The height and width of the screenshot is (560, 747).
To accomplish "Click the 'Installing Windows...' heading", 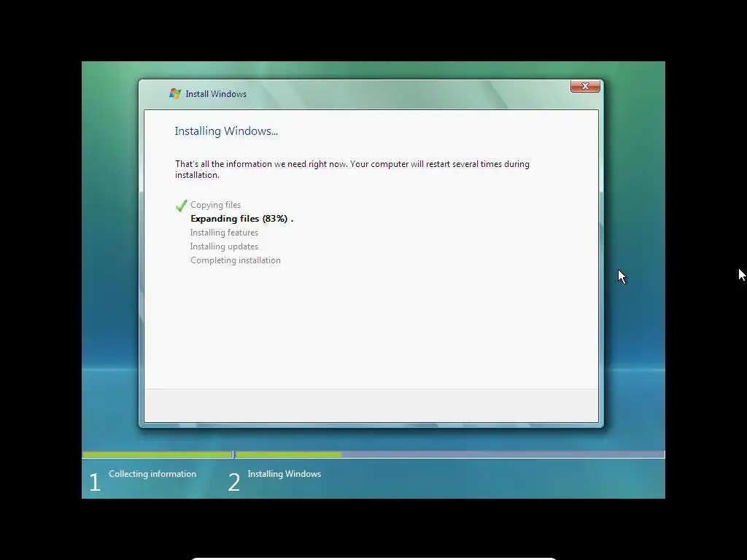I will pyautogui.click(x=226, y=131).
